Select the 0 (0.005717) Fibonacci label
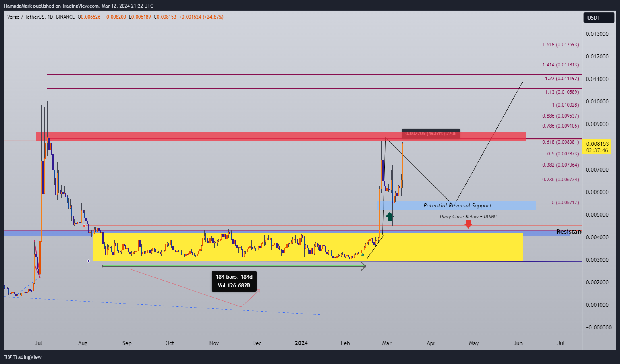The width and height of the screenshot is (620, 364). tap(565, 203)
